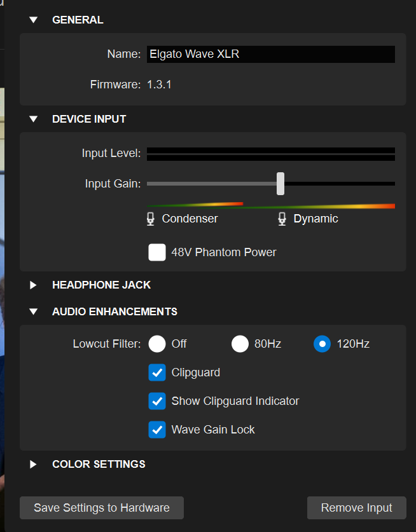Click the Condenser microphone icon

tap(151, 219)
